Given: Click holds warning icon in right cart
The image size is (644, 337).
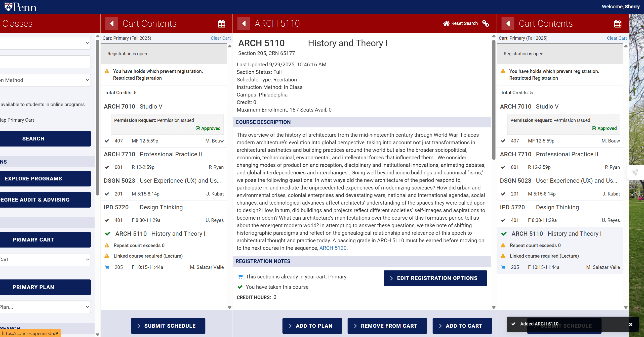Looking at the screenshot, I should 503,71.
